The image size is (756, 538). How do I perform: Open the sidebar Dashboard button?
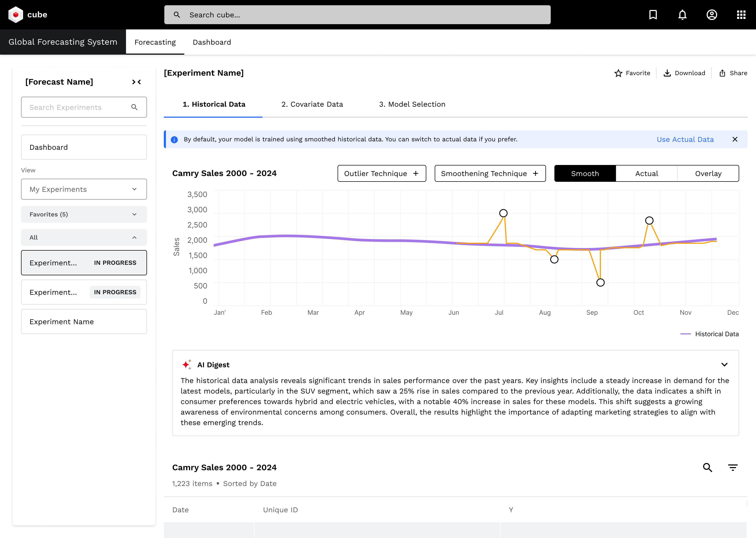tap(84, 147)
